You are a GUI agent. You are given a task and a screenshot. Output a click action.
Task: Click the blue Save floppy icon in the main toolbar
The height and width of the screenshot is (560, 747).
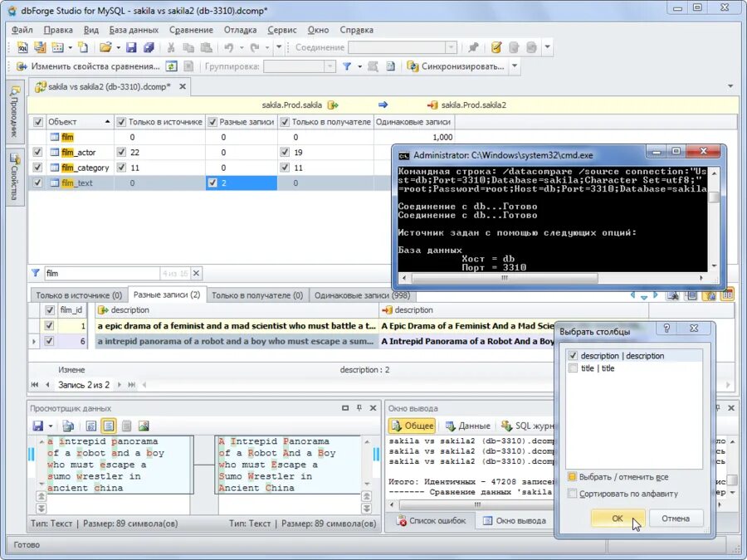click(131, 47)
